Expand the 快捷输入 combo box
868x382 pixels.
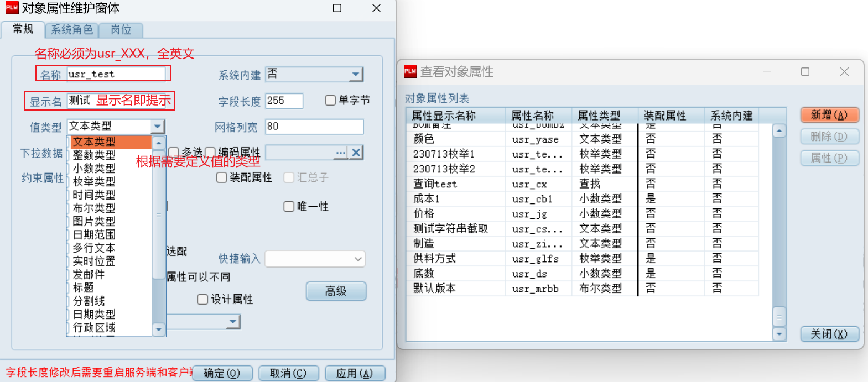coord(358,259)
